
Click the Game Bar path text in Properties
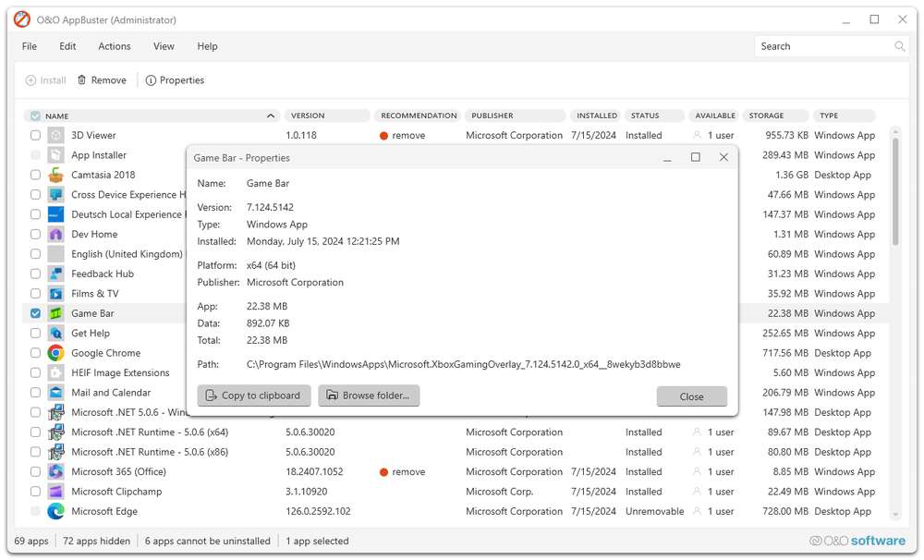pos(463,364)
